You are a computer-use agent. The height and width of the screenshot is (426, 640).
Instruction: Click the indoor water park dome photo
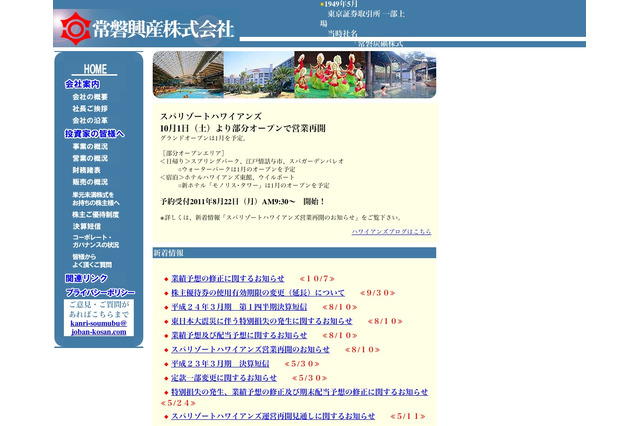[x=188, y=75]
